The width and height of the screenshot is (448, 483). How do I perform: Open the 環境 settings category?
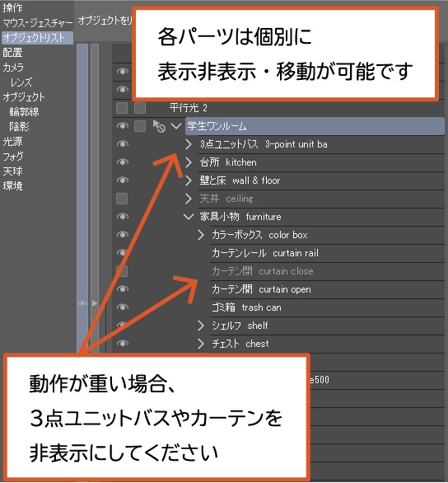[x=12, y=185]
